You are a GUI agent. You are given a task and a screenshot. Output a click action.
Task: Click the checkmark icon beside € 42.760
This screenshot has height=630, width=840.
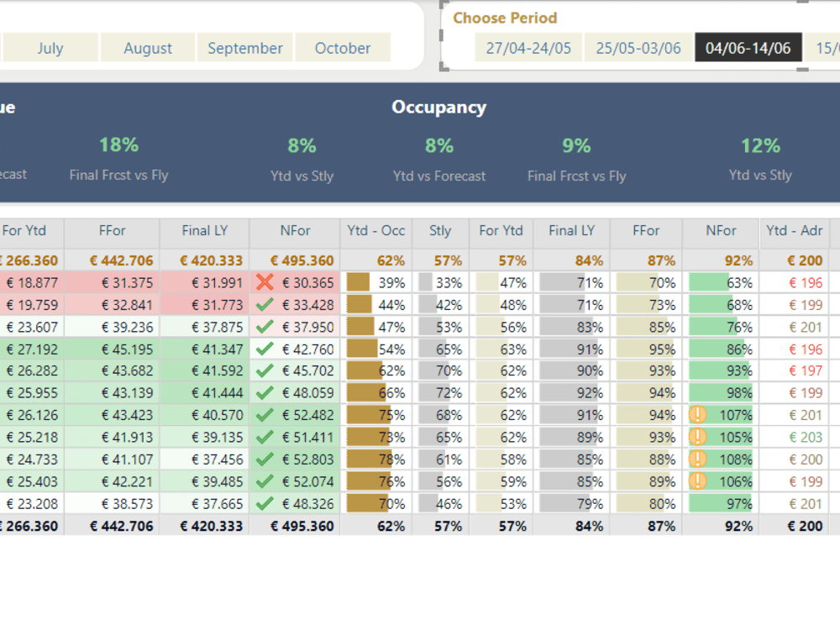coord(265,349)
